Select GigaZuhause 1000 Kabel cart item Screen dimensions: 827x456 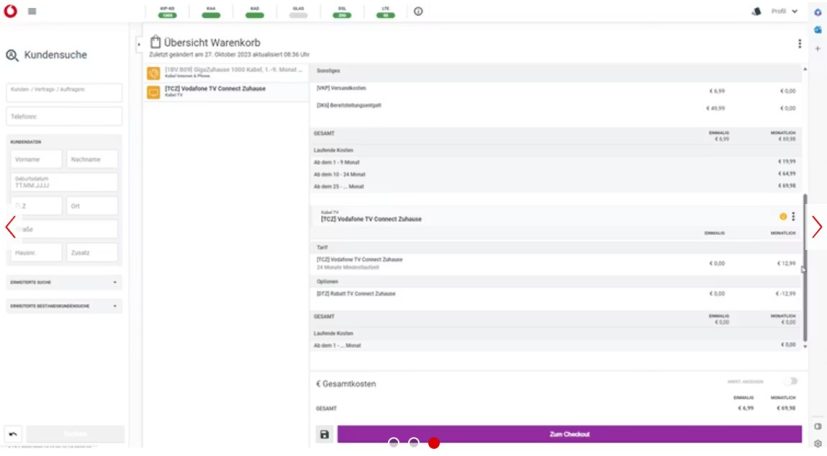(x=225, y=73)
